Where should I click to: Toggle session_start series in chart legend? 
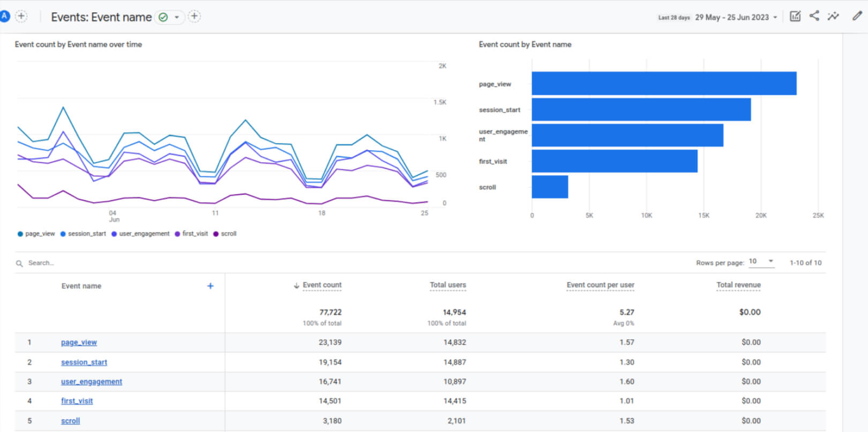point(83,234)
